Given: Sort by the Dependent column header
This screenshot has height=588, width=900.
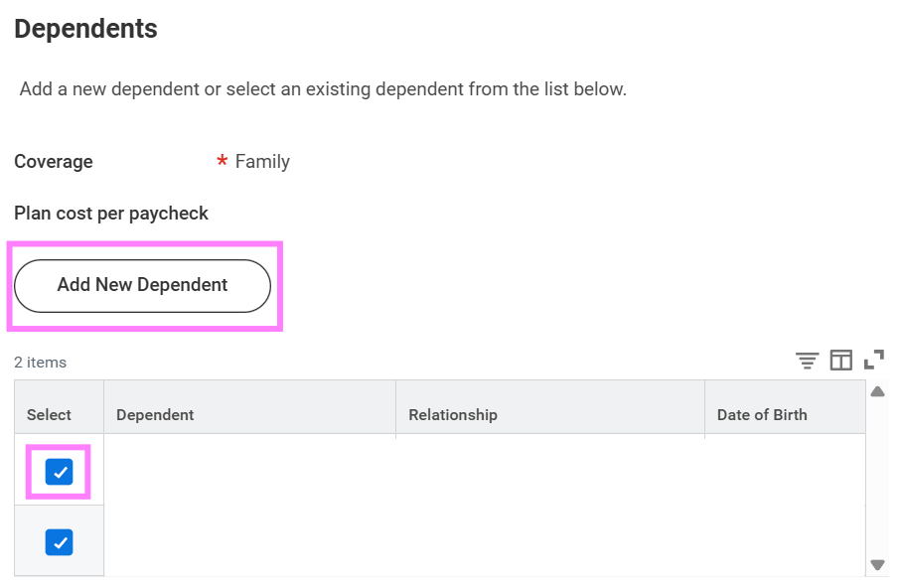Looking at the screenshot, I should pyautogui.click(x=155, y=415).
